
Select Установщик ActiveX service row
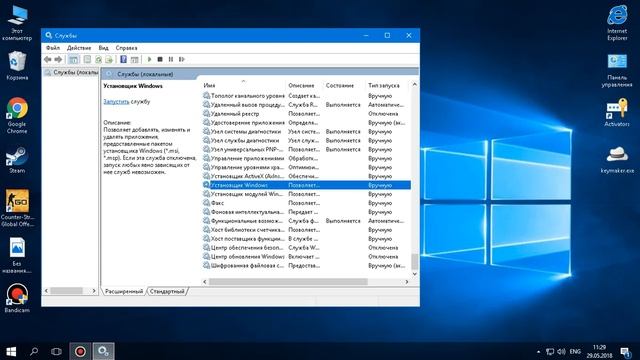pyautogui.click(x=306, y=176)
